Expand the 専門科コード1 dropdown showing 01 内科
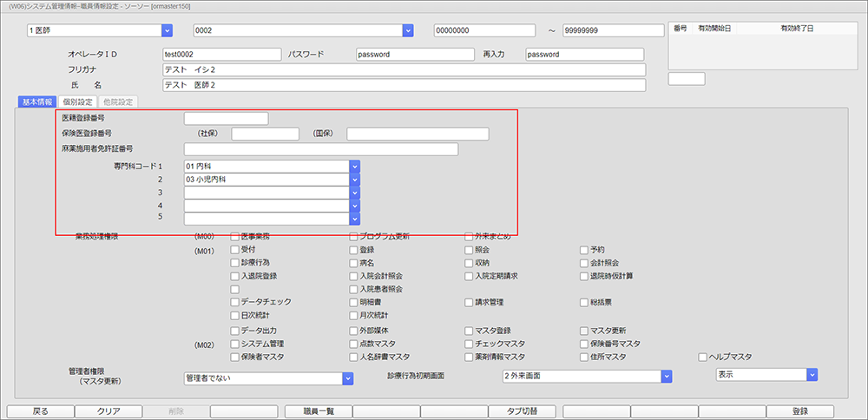The height and width of the screenshot is (420, 868). click(x=355, y=167)
